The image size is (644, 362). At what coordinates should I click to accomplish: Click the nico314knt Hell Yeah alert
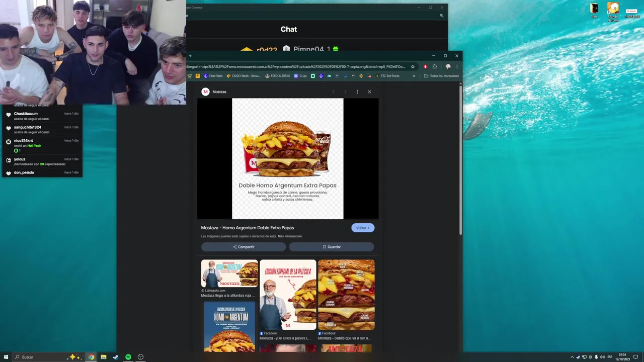point(42,145)
